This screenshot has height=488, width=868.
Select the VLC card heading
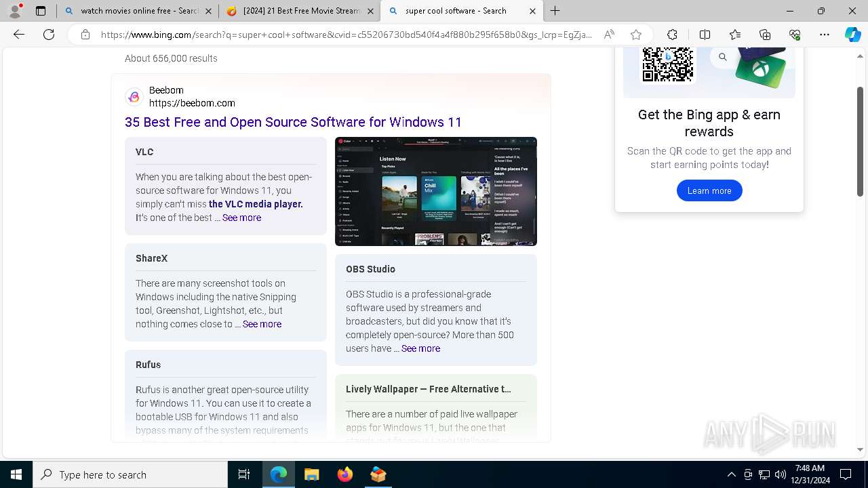point(144,152)
